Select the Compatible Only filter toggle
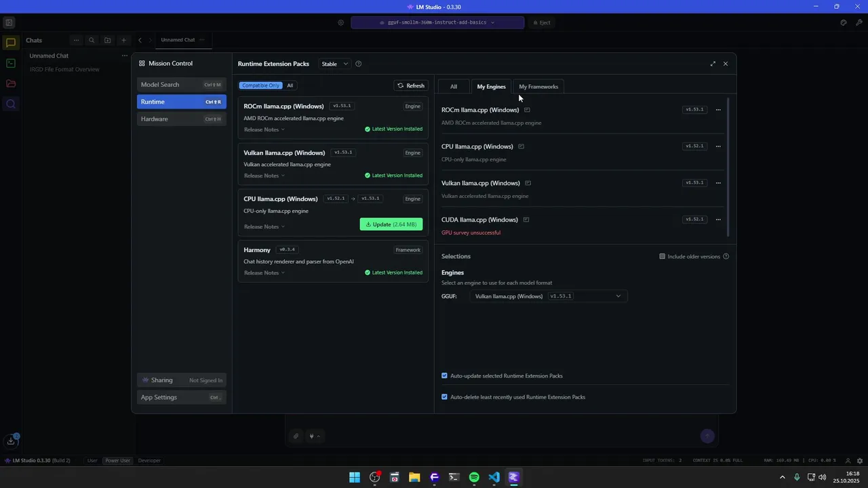This screenshot has width=868, height=488. pyautogui.click(x=260, y=85)
